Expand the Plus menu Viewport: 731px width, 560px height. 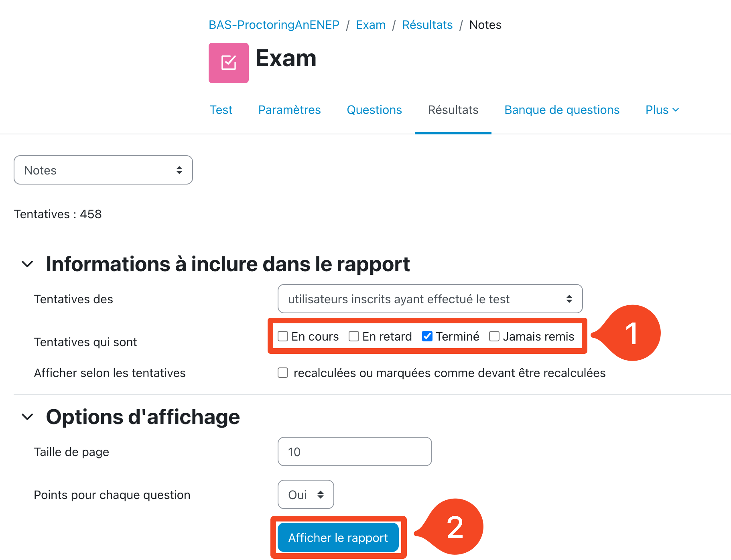(662, 110)
